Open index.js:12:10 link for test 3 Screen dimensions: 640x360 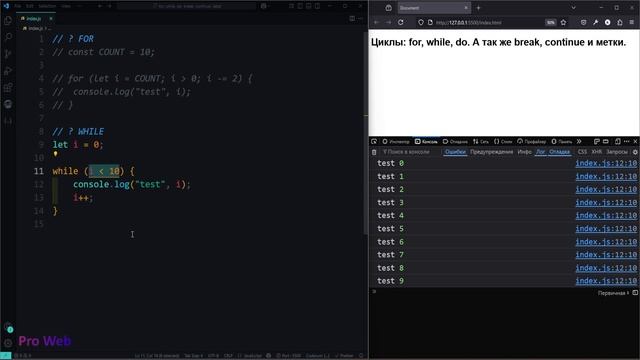[x=606, y=202]
